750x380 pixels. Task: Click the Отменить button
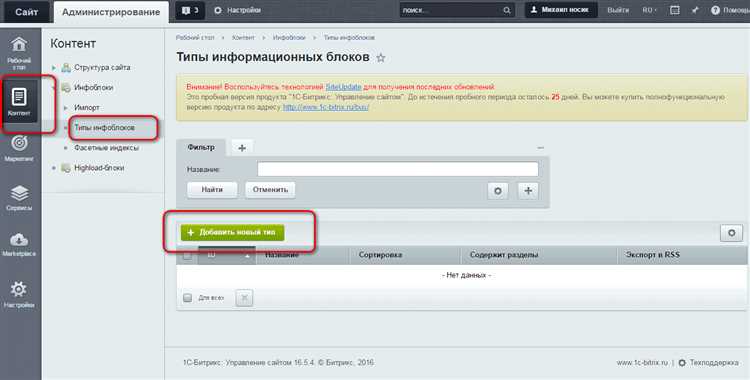tap(270, 190)
